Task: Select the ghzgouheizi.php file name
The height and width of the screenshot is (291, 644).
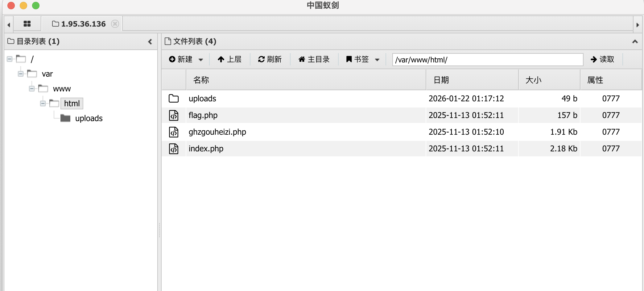Action: (217, 132)
